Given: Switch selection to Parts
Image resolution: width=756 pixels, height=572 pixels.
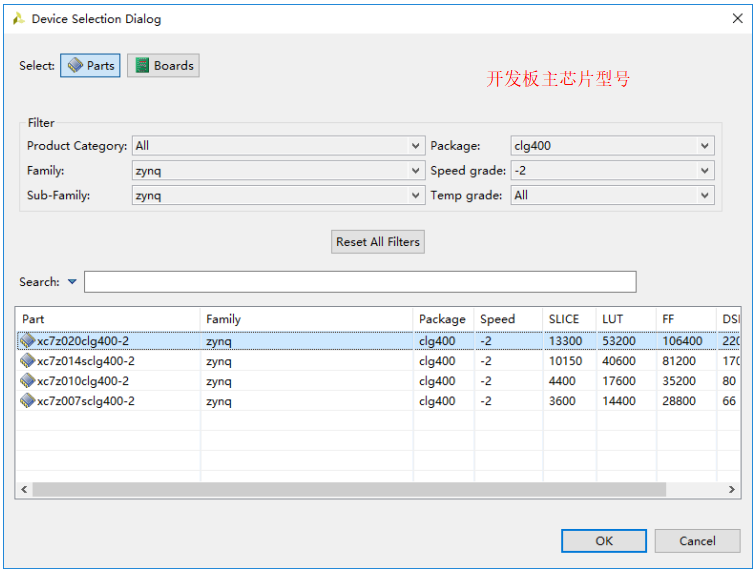Looking at the screenshot, I should (x=90, y=66).
